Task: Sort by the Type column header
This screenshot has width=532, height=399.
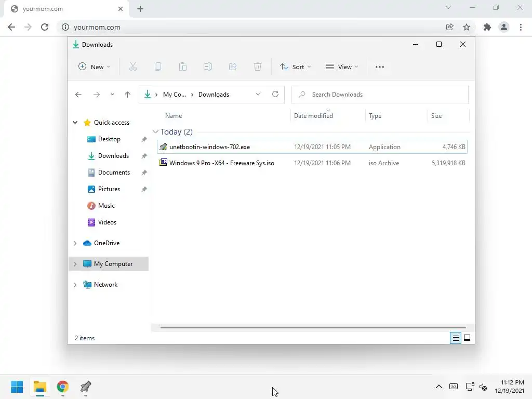Action: tap(375, 116)
